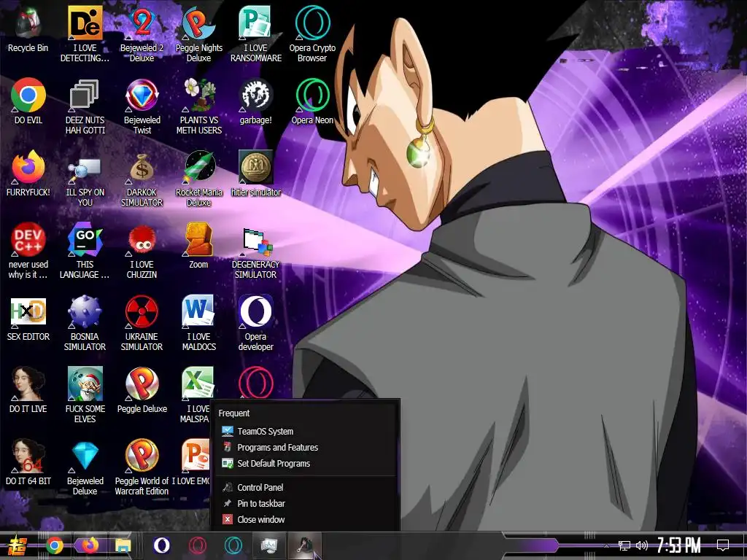The image size is (747, 560).
Task: Open File Explorer from the taskbar
Action: tap(123, 545)
